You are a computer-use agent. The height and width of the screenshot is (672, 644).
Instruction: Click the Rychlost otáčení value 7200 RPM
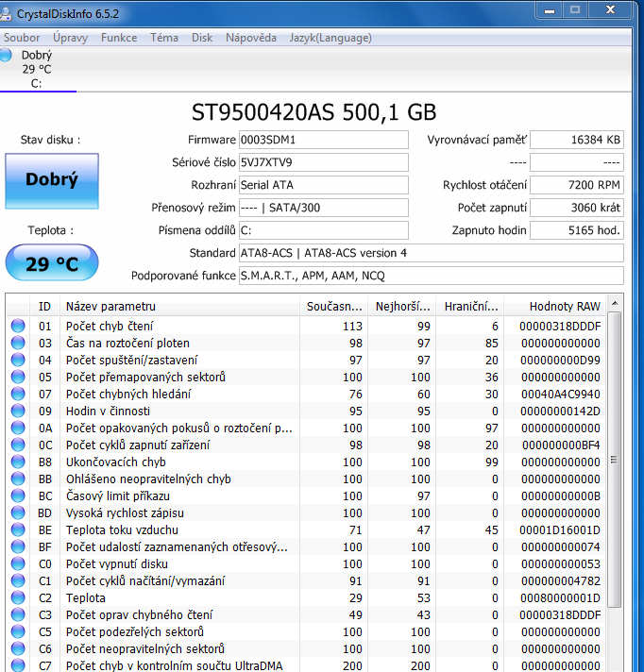tap(577, 185)
